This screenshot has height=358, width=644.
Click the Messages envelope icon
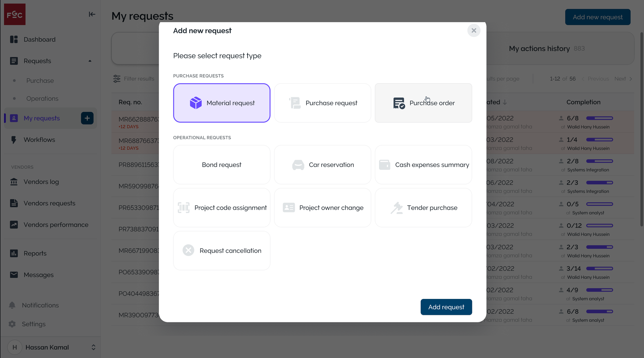tap(14, 275)
